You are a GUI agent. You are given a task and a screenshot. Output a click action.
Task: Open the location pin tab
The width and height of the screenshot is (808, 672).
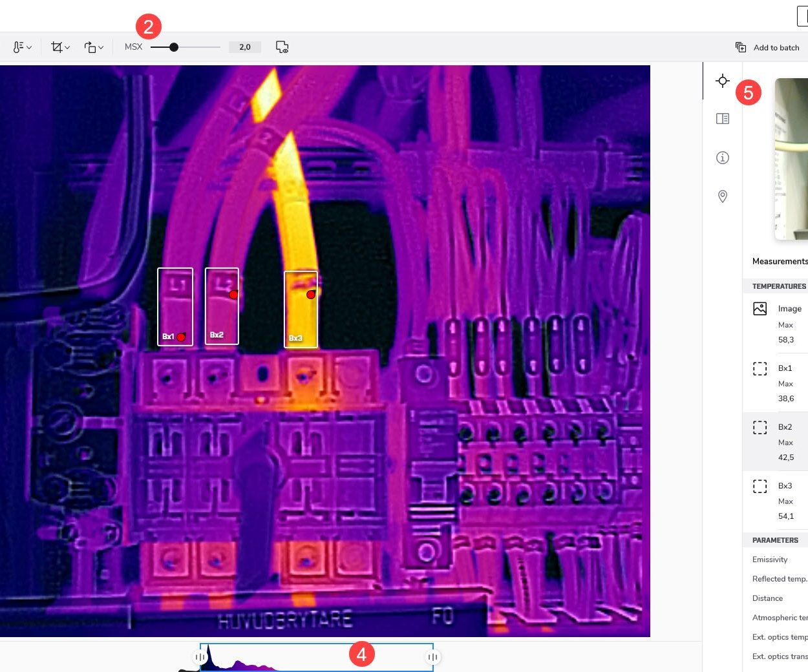pyautogui.click(x=723, y=196)
